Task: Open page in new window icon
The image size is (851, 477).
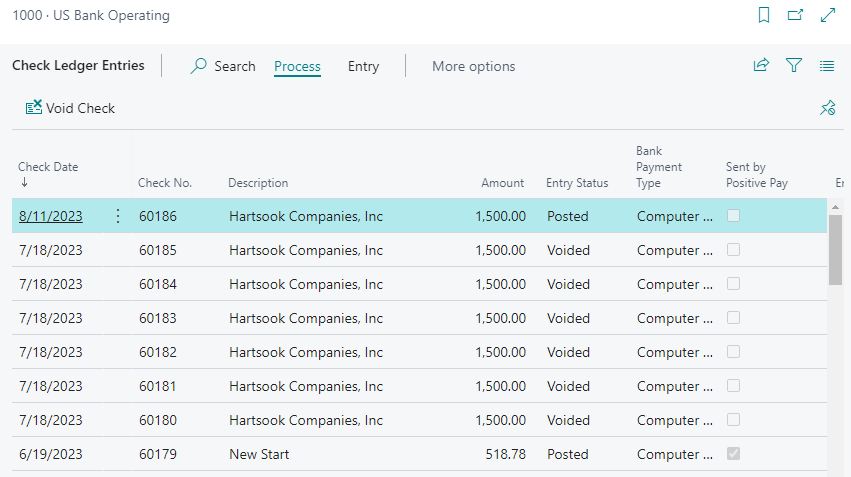Action: (x=795, y=15)
